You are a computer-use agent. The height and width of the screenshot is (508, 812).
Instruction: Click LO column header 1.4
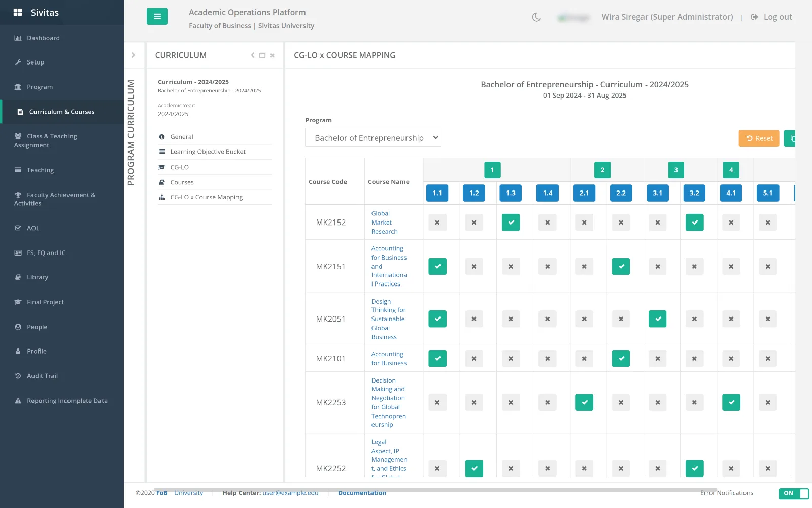pyautogui.click(x=548, y=193)
